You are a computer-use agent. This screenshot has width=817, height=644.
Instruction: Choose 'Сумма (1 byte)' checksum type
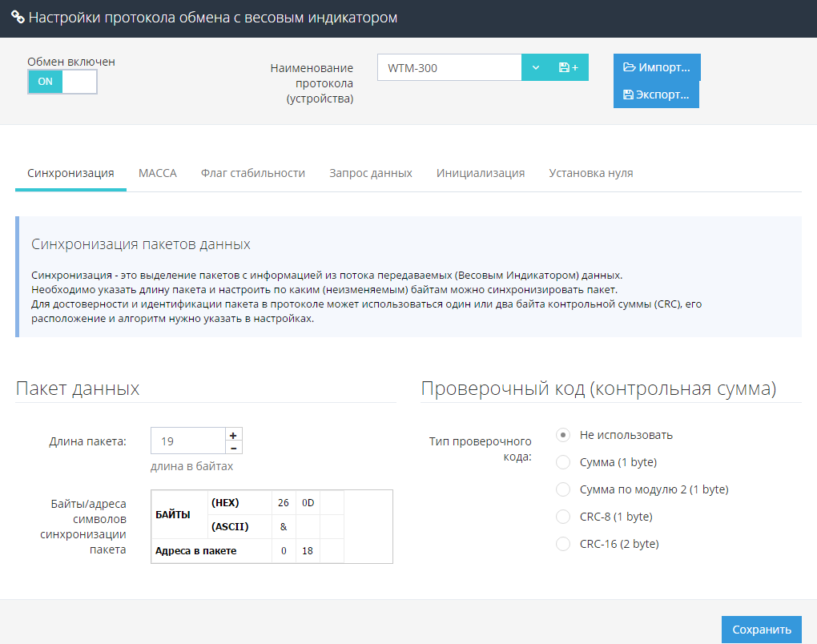coord(563,462)
